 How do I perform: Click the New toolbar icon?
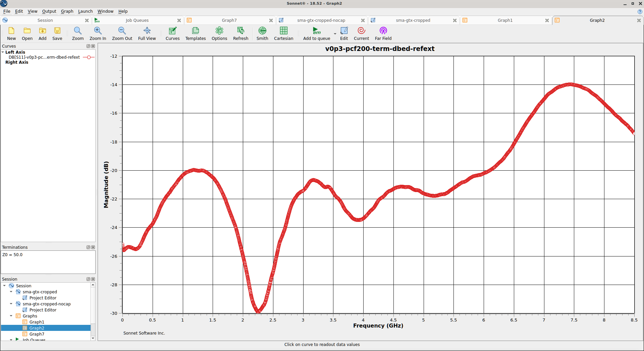11,34
